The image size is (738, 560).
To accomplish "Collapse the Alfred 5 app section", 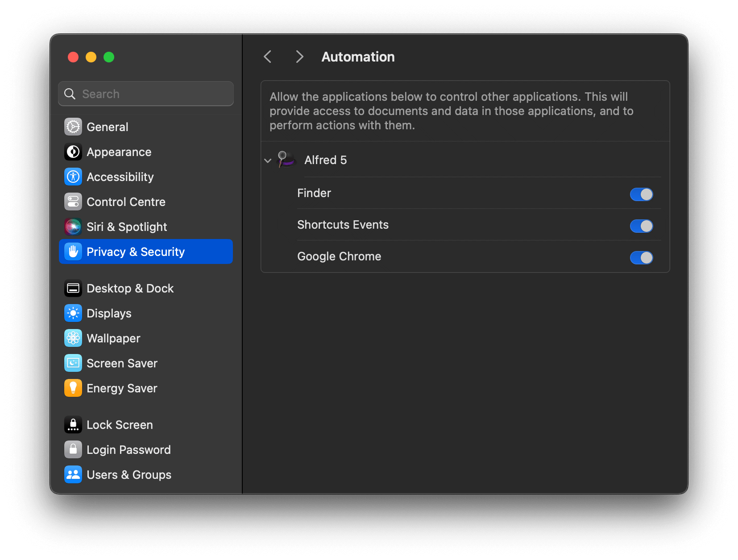I will [268, 161].
